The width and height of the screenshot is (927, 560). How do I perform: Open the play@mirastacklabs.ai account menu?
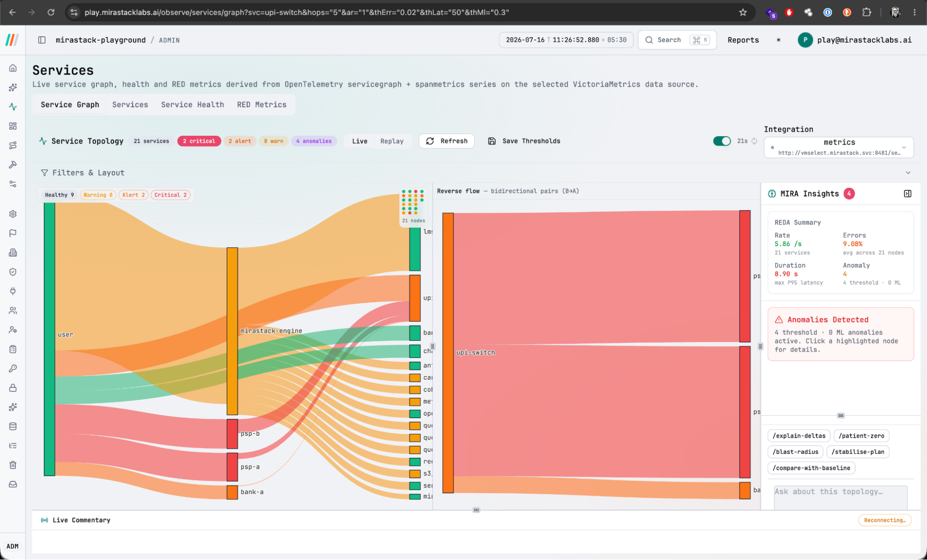tap(855, 40)
